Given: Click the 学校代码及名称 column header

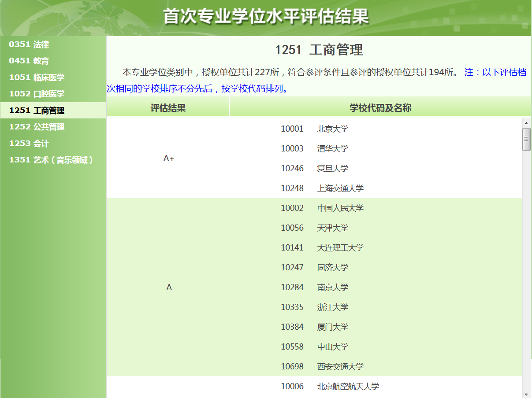Looking at the screenshot, I should point(380,108).
